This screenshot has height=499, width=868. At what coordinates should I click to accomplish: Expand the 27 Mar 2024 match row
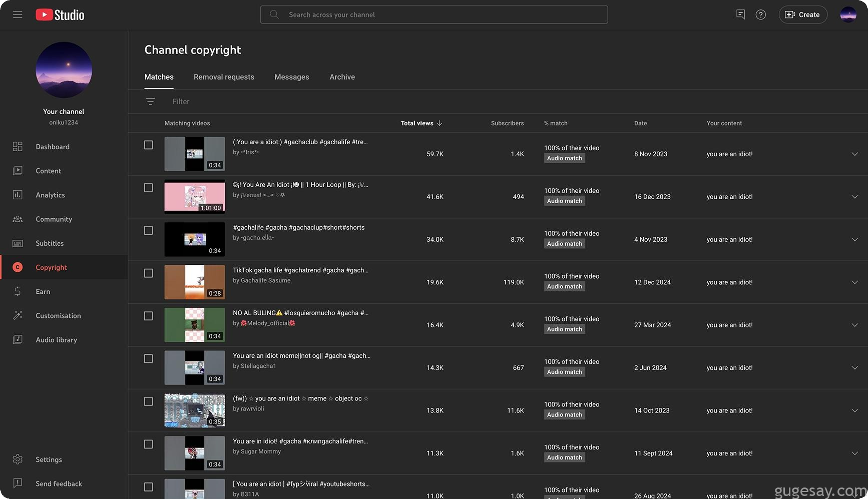point(855,325)
